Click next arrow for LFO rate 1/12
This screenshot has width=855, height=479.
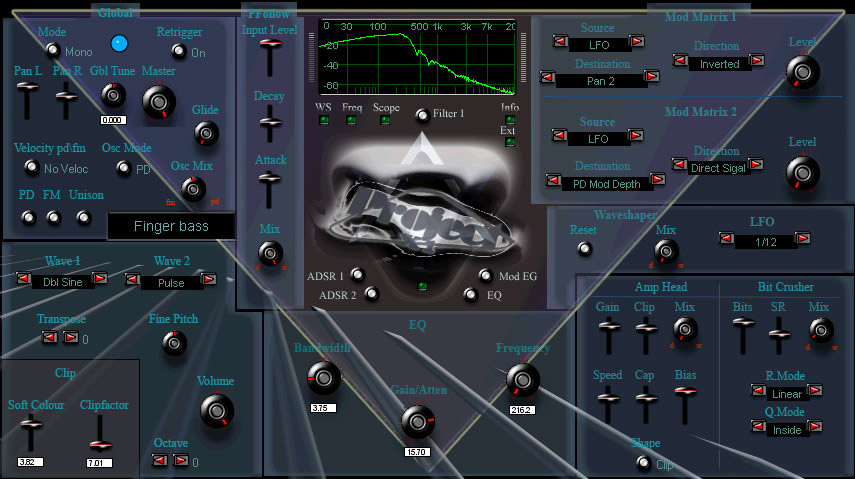tap(803, 238)
